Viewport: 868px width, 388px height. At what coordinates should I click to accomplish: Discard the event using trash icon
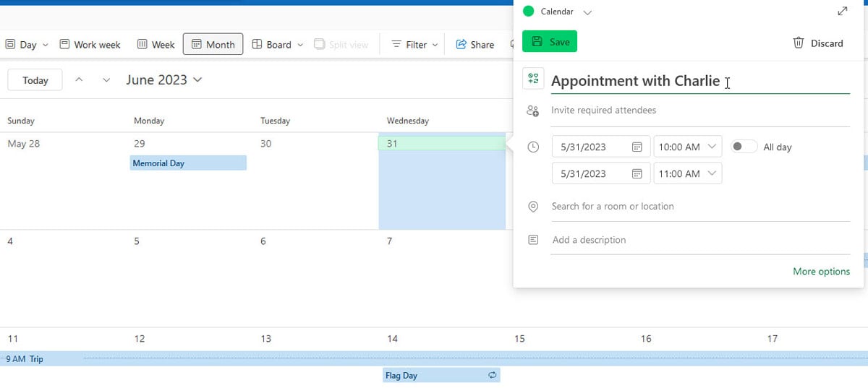click(x=799, y=43)
